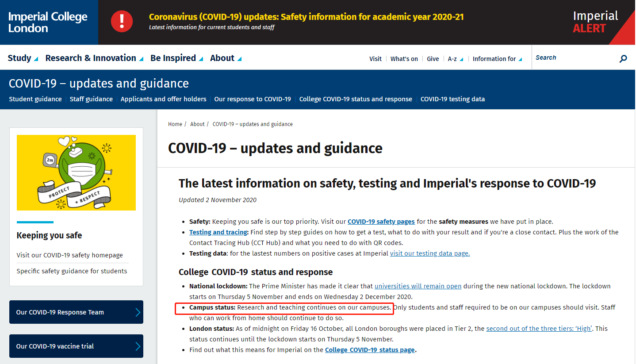Click Our COVID-19 vaccine trial button

(x=76, y=346)
